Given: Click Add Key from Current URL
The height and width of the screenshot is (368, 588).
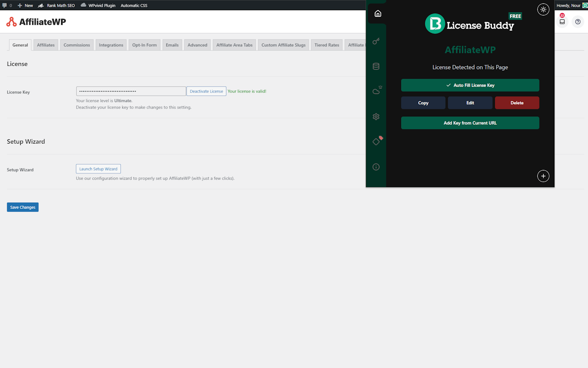Looking at the screenshot, I should point(470,123).
